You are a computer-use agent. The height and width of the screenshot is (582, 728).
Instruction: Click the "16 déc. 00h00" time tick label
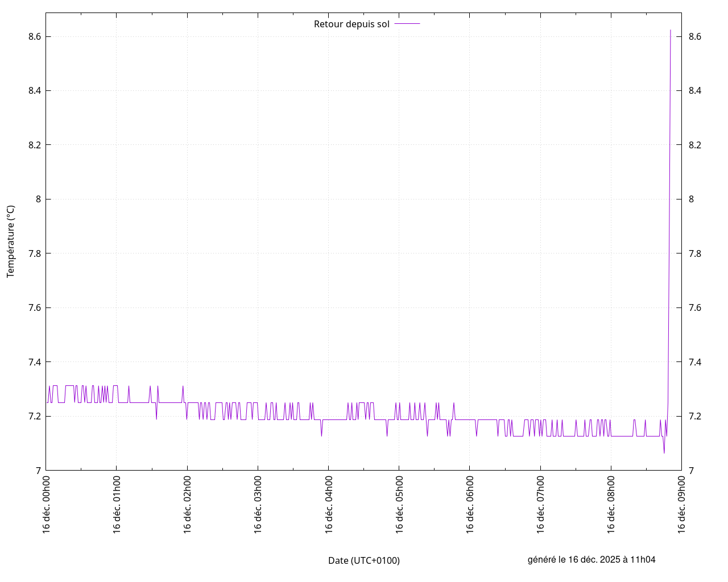click(46, 505)
